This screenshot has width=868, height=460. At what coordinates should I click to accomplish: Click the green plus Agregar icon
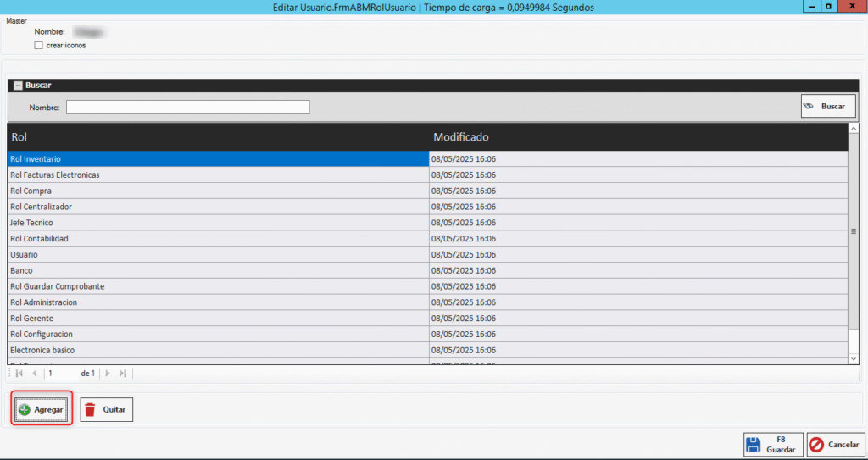[25, 410]
